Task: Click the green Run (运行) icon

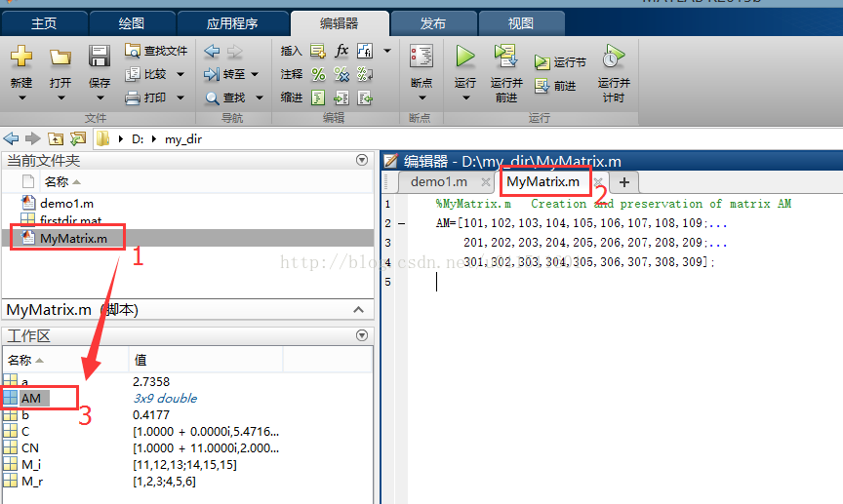Action: pyautogui.click(x=465, y=56)
